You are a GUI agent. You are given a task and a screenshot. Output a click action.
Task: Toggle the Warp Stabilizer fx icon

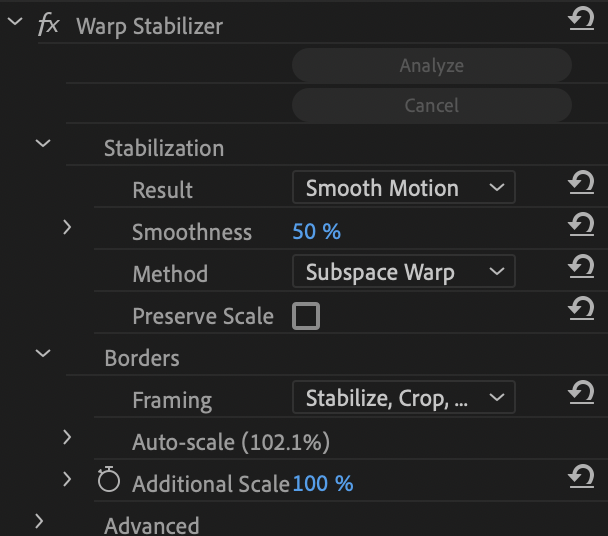(x=48, y=24)
